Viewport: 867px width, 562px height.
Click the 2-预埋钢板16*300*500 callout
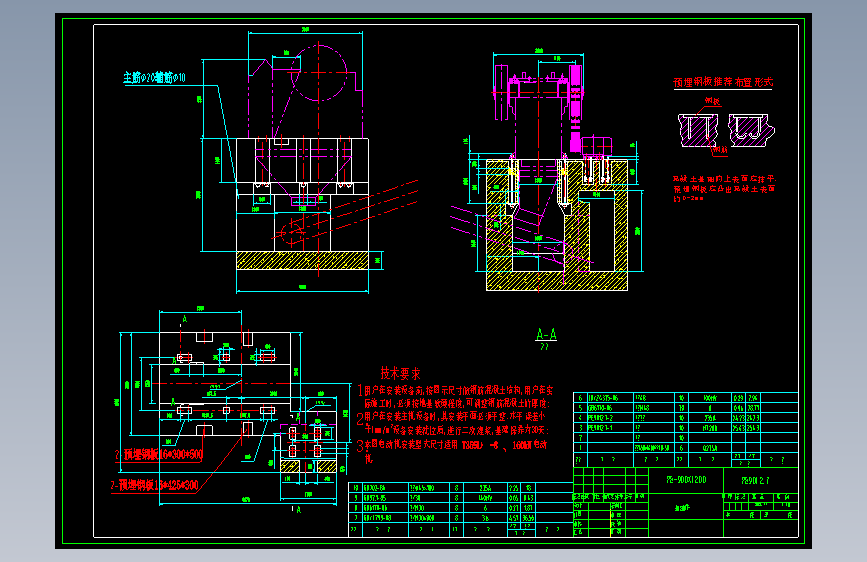pos(159,455)
